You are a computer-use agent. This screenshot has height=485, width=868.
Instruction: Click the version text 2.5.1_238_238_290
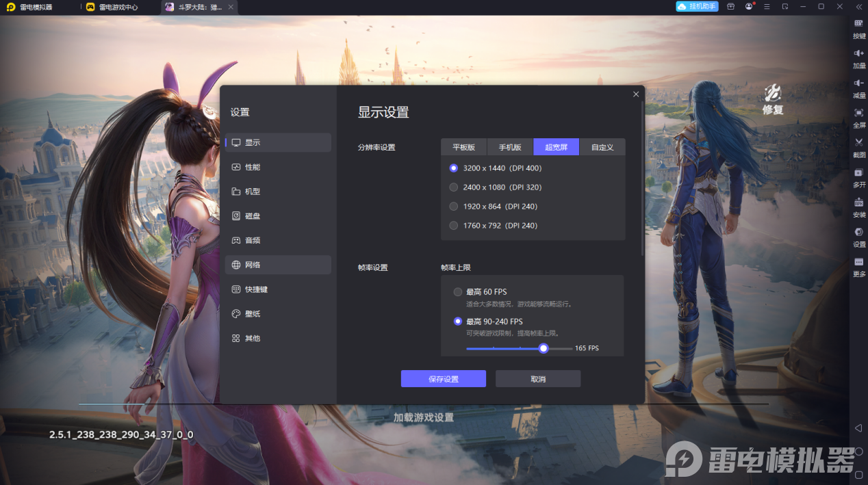tap(121, 434)
